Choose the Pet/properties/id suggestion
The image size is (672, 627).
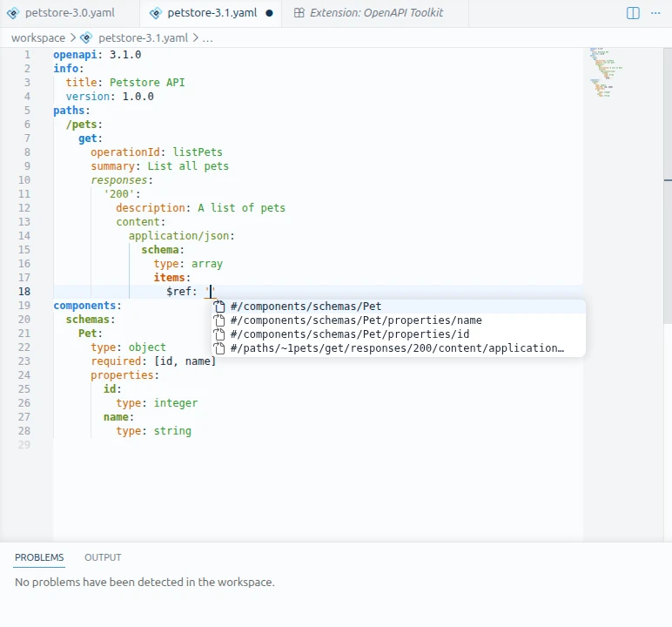click(399, 334)
